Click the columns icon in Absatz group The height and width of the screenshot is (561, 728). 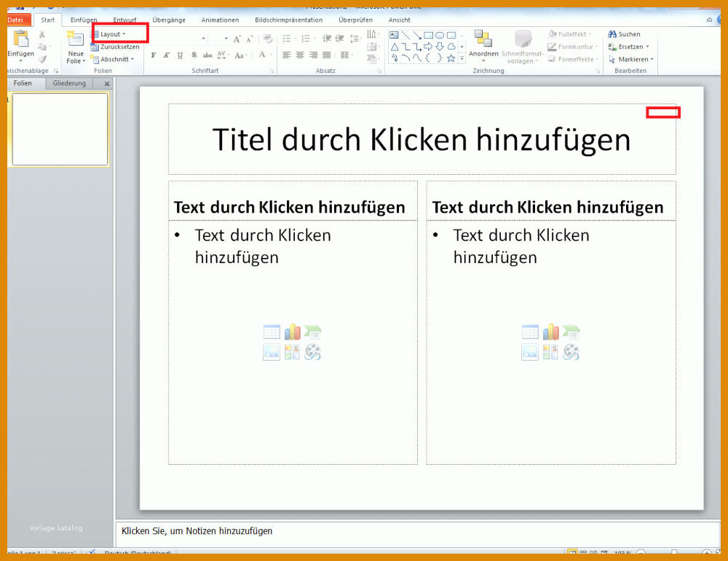(x=344, y=55)
